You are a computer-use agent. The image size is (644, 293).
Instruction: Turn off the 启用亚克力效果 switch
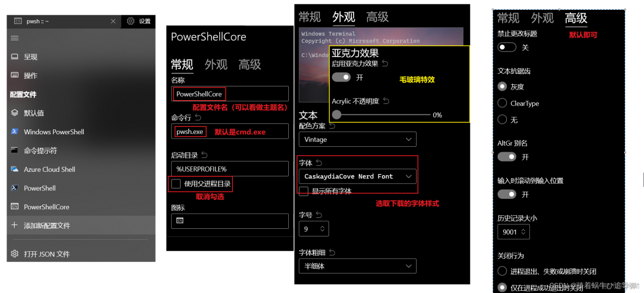[341, 77]
